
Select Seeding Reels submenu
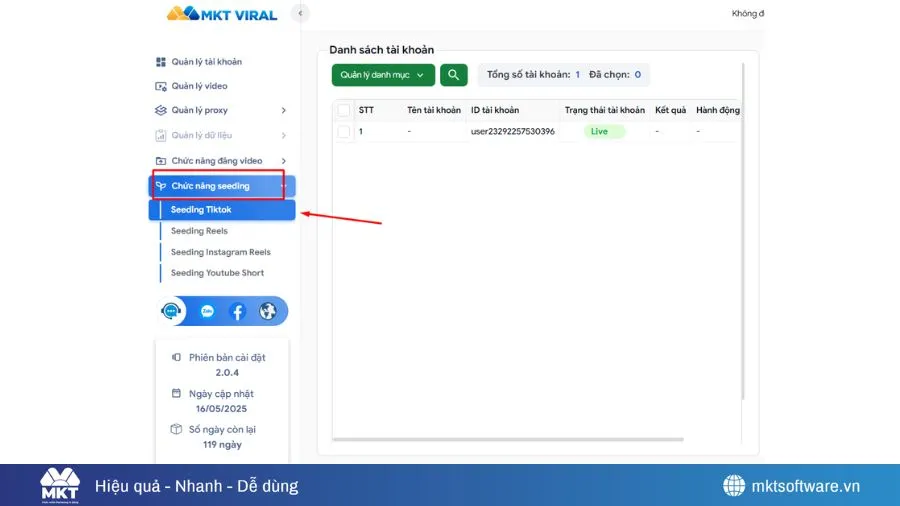pyautogui.click(x=199, y=231)
